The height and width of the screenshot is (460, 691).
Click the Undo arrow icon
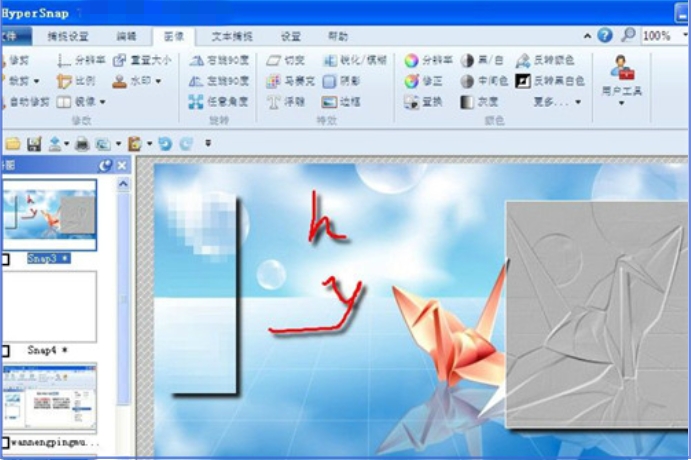tap(165, 144)
